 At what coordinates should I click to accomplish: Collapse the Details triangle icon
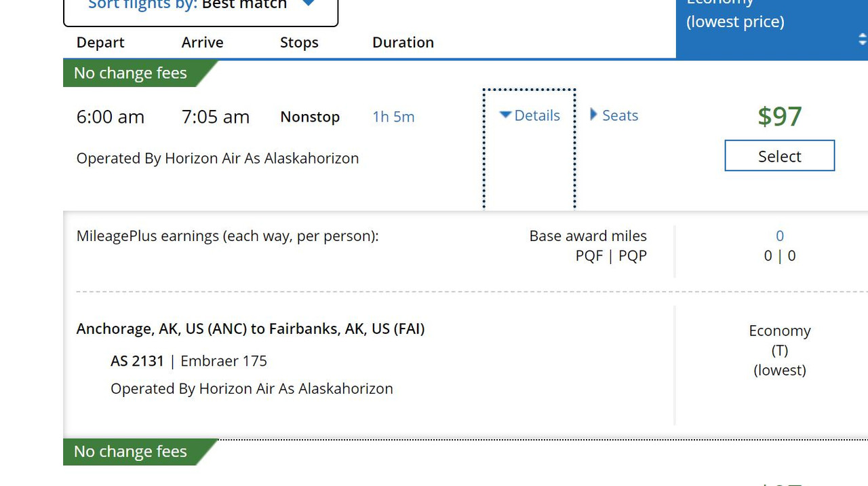(505, 115)
